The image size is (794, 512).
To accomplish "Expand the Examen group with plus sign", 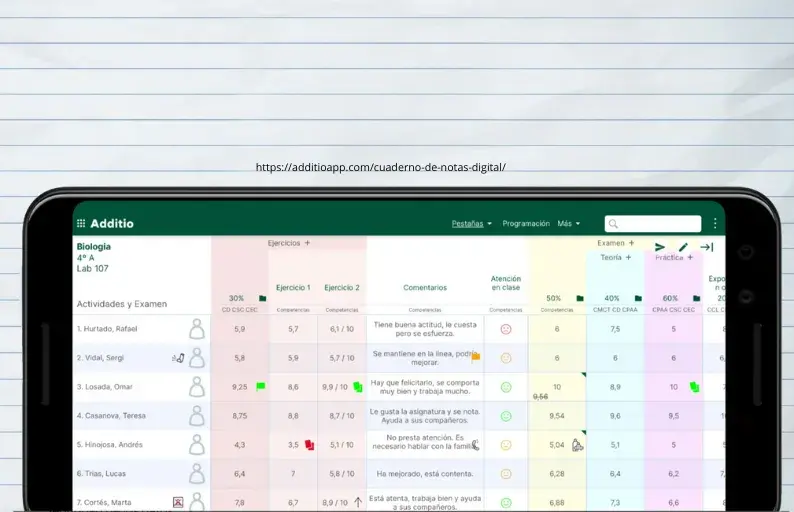I will pos(631,243).
